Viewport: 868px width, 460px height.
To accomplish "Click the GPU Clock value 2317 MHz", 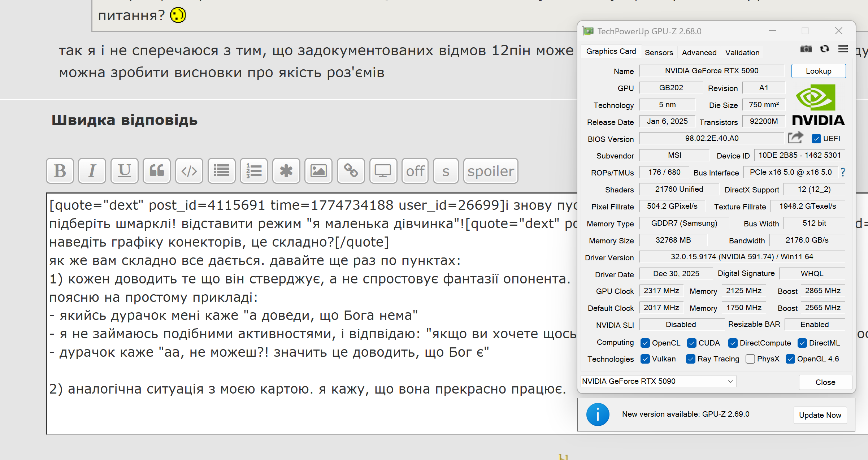I will click(x=661, y=291).
